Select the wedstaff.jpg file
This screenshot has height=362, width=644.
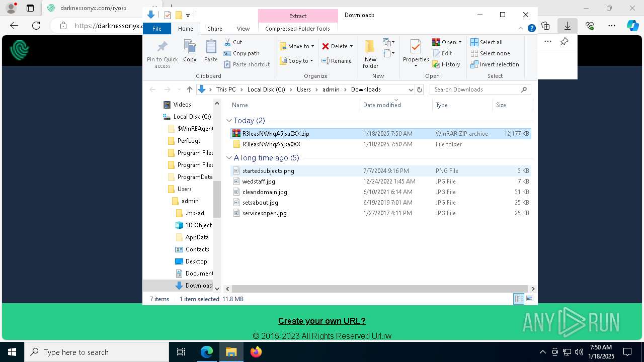point(380,182)
